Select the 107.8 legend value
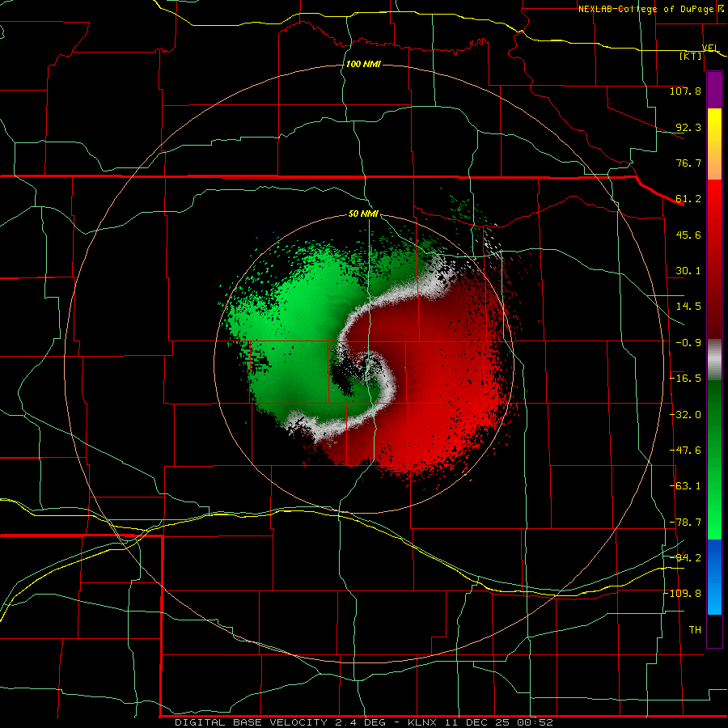The height and width of the screenshot is (728, 728). (685, 91)
